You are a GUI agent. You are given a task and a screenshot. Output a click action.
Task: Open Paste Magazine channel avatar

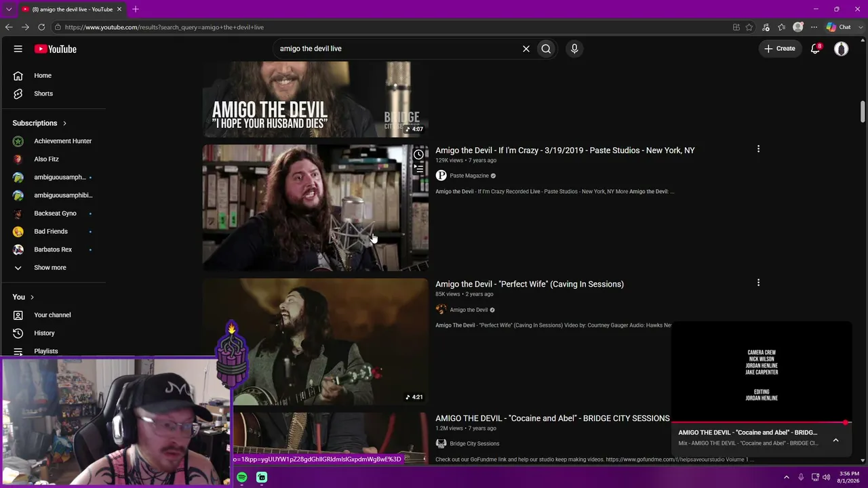coord(441,176)
